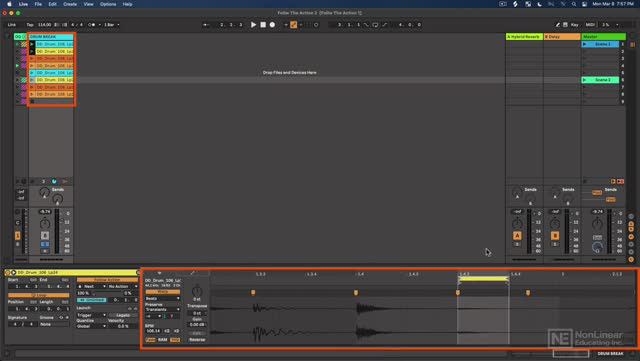
Task: Open the Global clip quantization dropdown
Action: 92,326
